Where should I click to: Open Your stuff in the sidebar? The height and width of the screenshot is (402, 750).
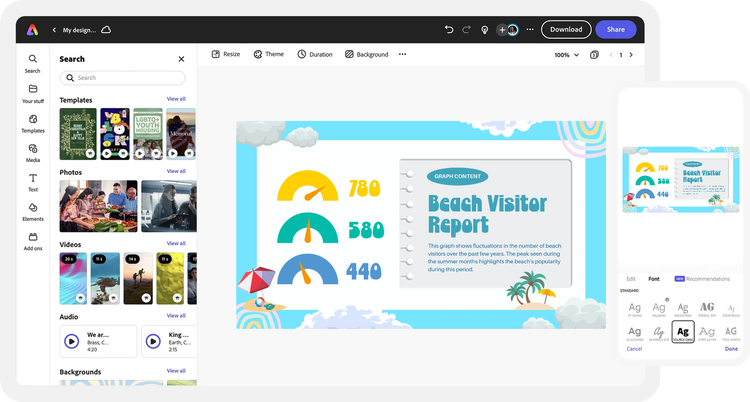(x=33, y=94)
